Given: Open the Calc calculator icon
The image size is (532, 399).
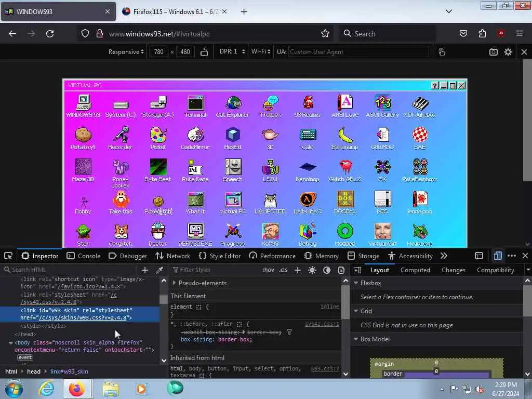Looking at the screenshot, I should [308, 138].
